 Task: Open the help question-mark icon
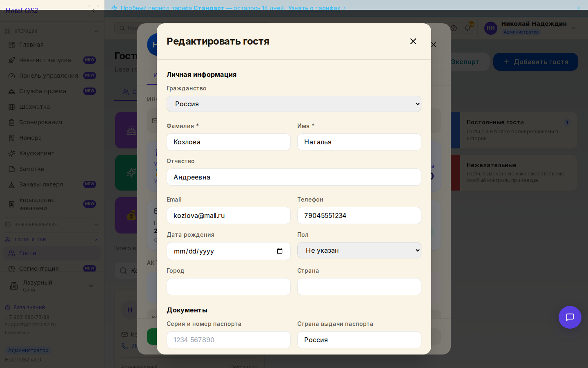(x=454, y=28)
